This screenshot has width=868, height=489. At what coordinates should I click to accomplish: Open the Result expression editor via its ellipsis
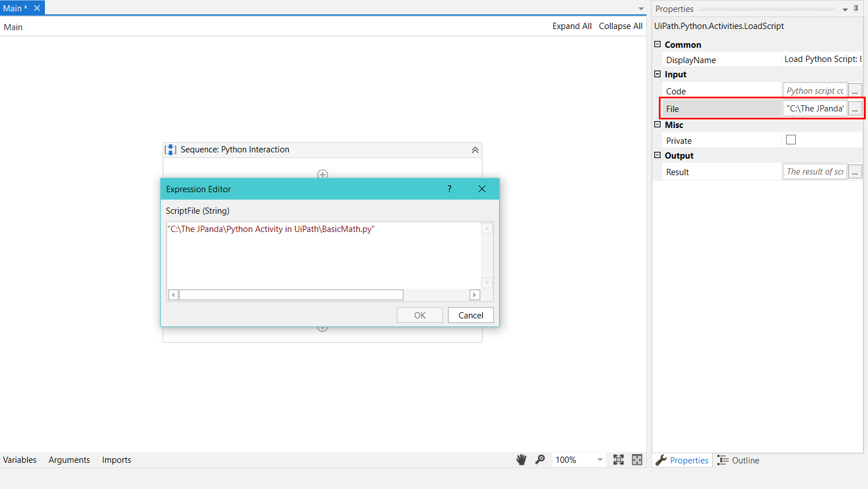click(x=855, y=171)
